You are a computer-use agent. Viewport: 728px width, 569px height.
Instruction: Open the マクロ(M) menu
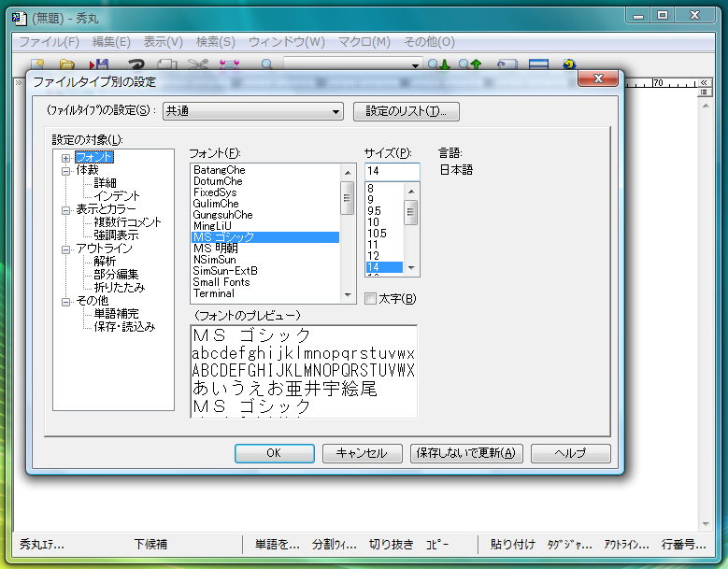tap(364, 42)
